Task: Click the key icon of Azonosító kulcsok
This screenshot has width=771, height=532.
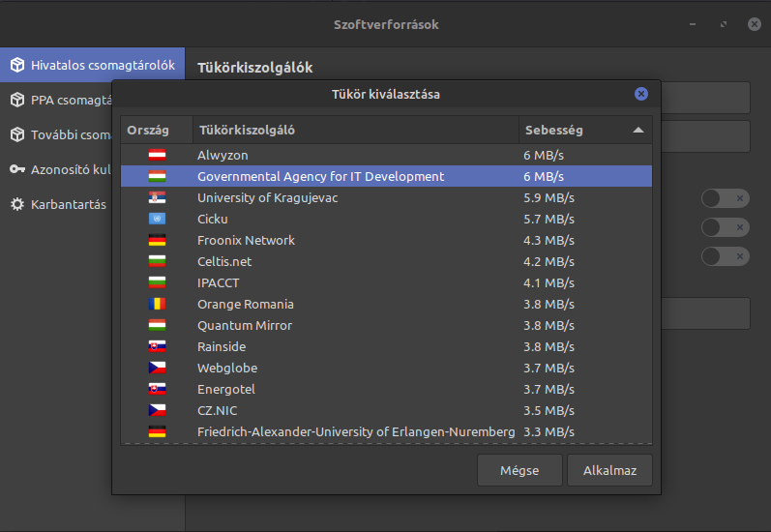Action: [x=17, y=169]
